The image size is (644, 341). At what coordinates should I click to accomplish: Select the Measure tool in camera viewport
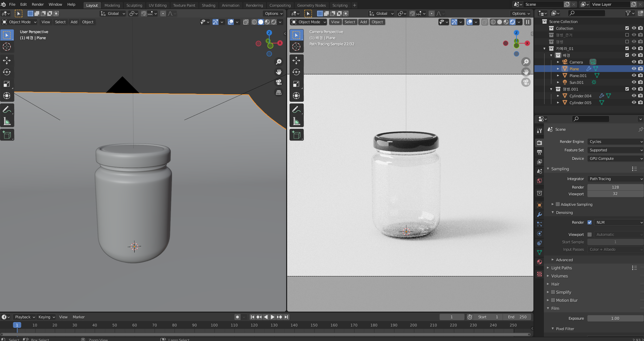point(296,121)
